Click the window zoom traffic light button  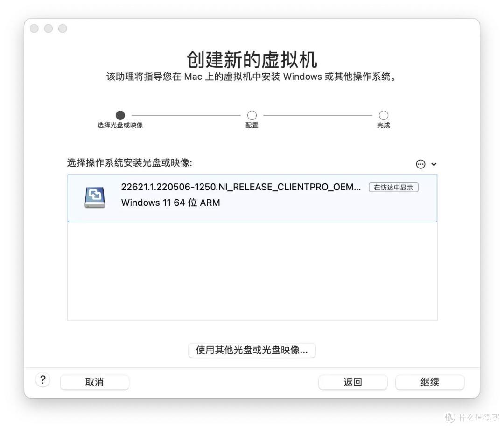tap(63, 28)
